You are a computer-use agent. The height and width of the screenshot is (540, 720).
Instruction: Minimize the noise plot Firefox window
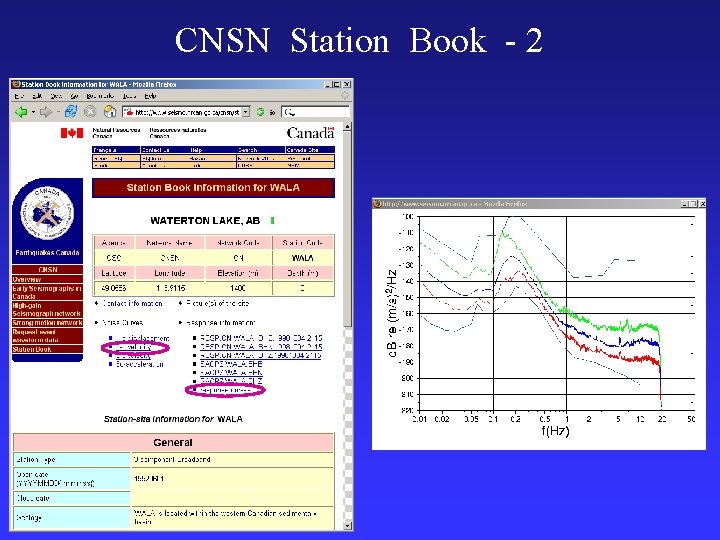[685, 203]
